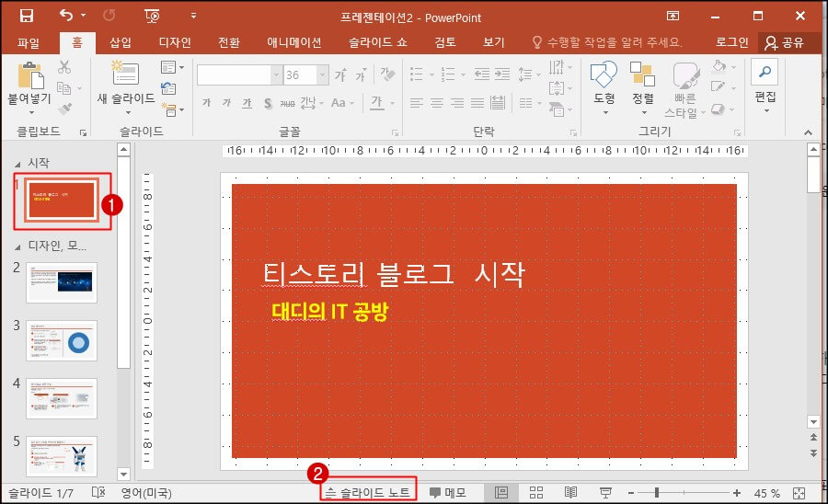828x504 pixels.
Task: Select the 대디의 IT 공방 subtitle text
Action: pos(330,312)
